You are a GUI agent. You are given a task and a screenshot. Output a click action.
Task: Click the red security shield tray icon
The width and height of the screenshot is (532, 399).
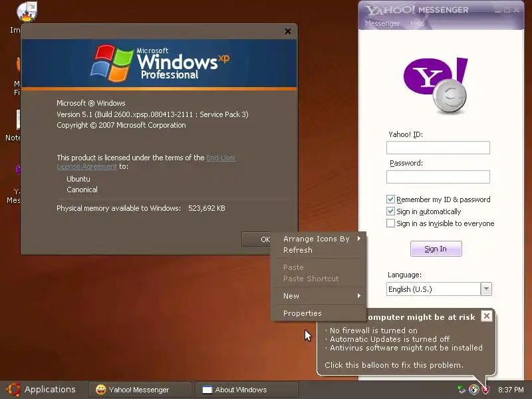click(485, 390)
